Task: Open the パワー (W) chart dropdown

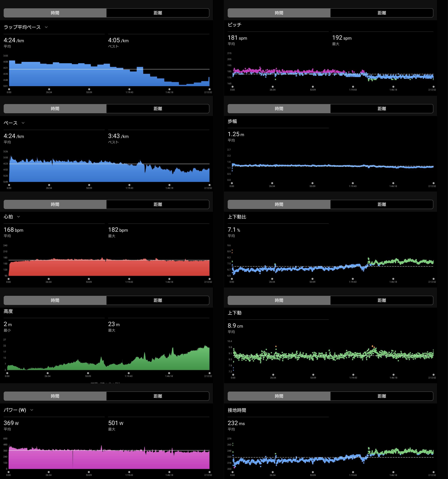Action: point(32,410)
